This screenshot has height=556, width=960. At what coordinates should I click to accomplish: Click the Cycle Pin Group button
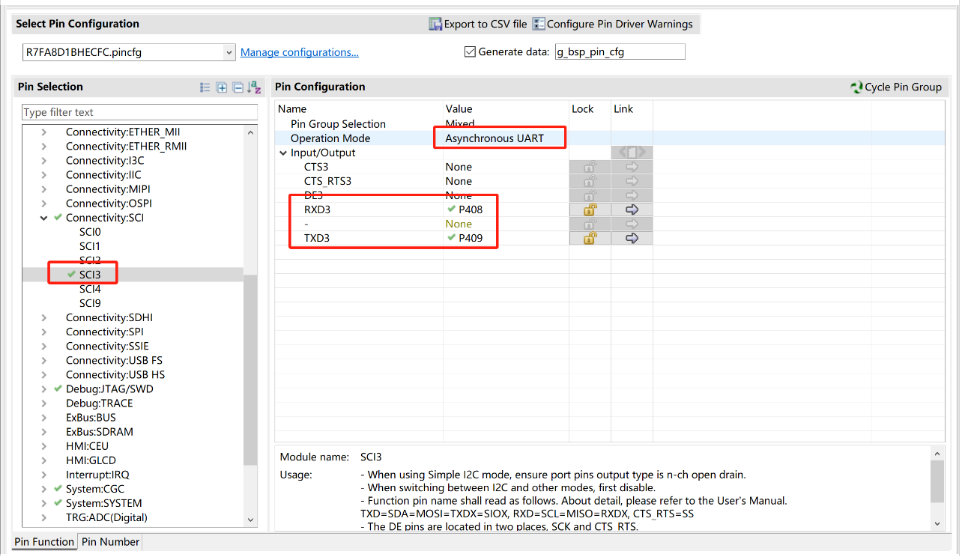tap(896, 87)
